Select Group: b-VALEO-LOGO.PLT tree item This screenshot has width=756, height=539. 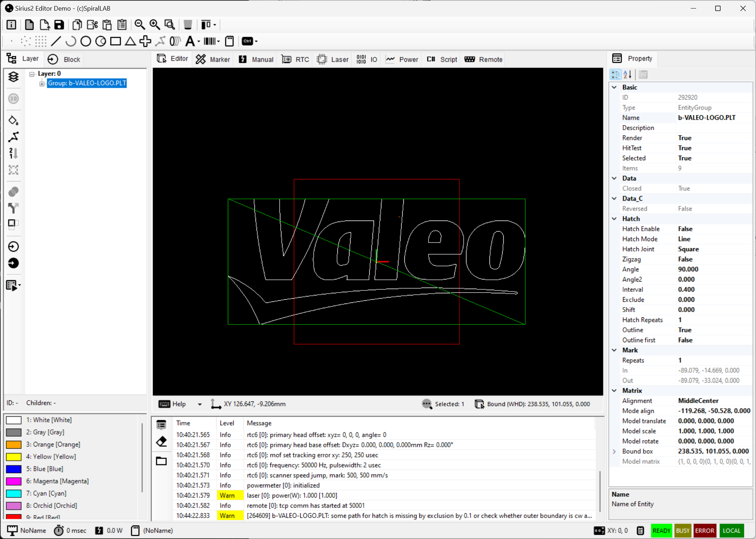tap(87, 83)
